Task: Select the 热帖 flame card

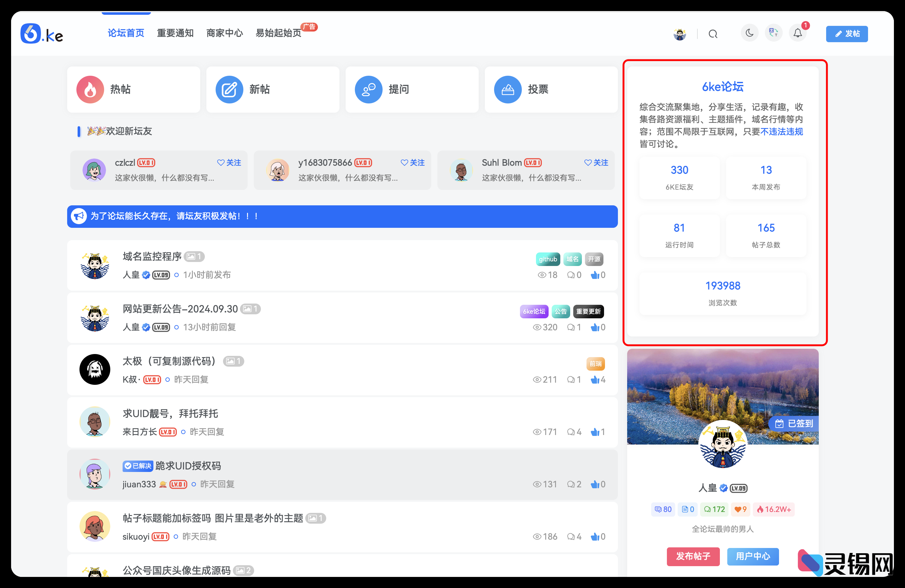Action: (x=133, y=89)
